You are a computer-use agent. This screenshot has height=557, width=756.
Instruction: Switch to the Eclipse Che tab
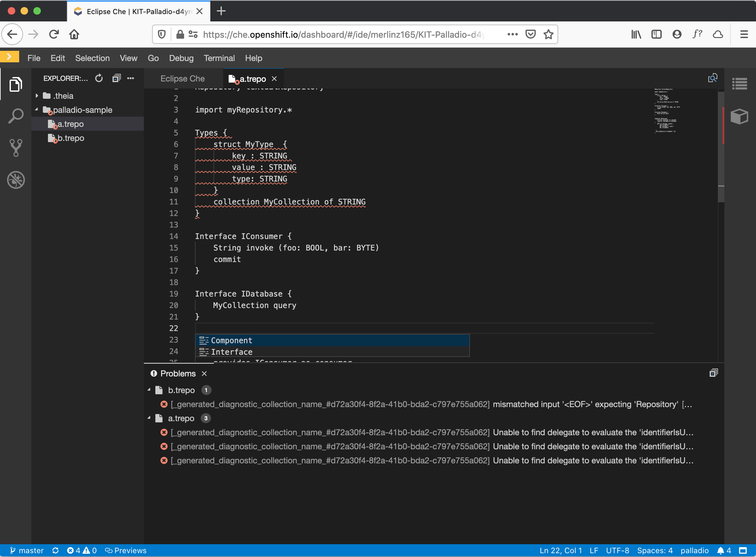(x=183, y=79)
